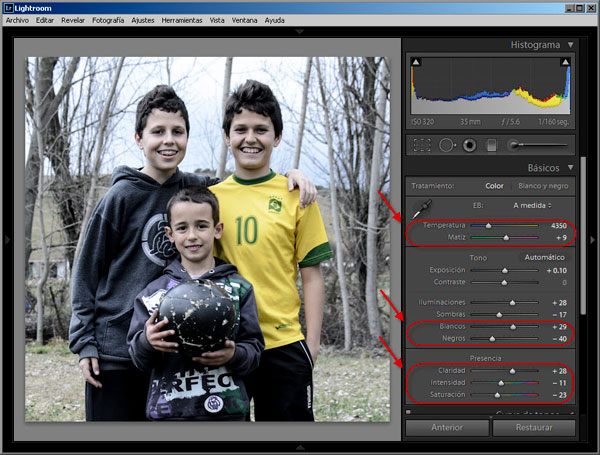Viewport: 600px width, 455px height.
Task: Click the Lightroom Lr title bar icon
Action: click(8, 8)
